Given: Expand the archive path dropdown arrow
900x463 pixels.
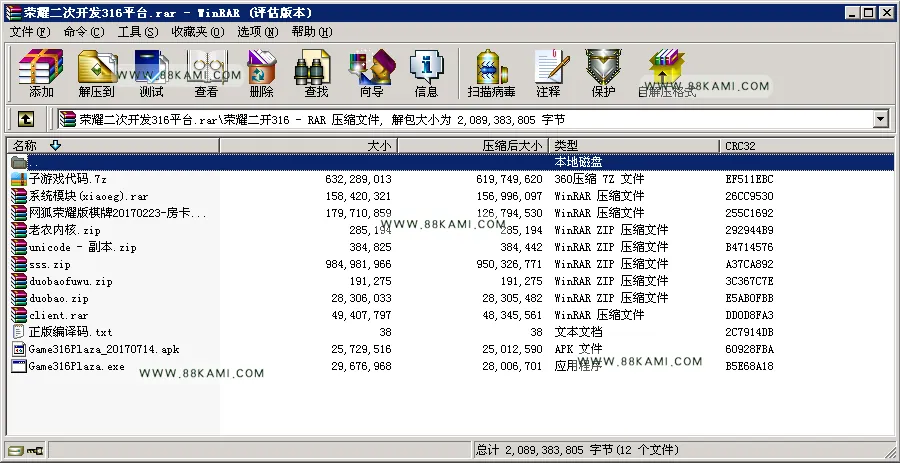Looking at the screenshot, I should click(x=880, y=119).
